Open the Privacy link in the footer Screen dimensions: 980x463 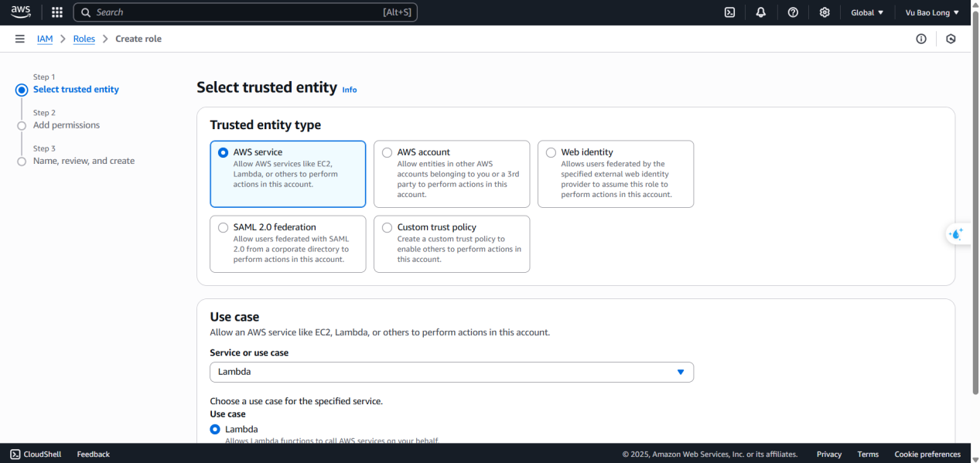coord(829,454)
